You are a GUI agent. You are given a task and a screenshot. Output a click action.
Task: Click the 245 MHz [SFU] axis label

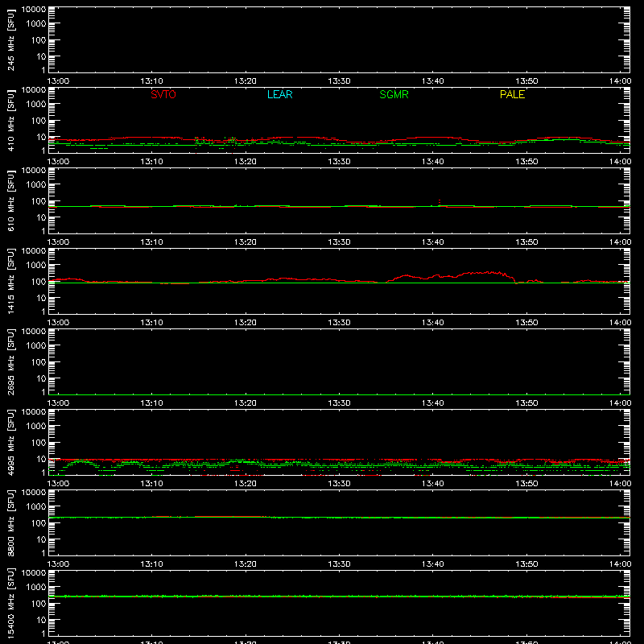[x=10, y=39]
